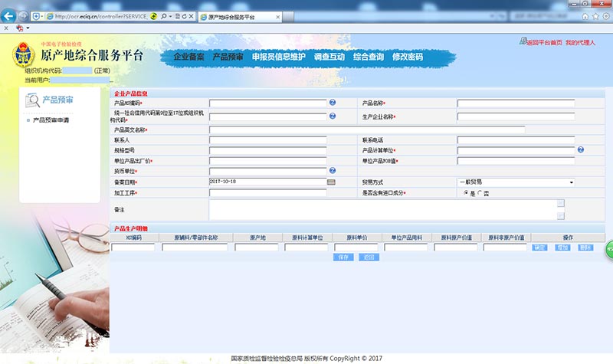Screen dimensions: 613x364
Task: Click the browser back arrow button
Action: [x=11, y=16]
